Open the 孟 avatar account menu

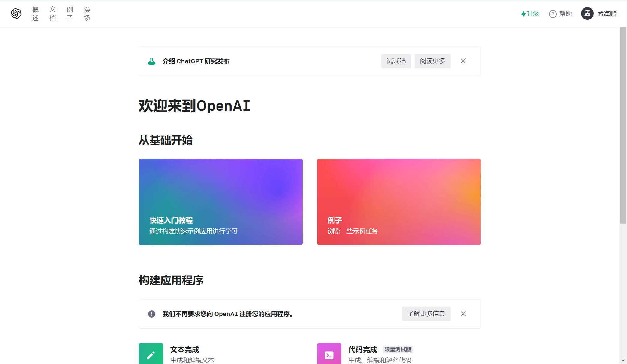[587, 13]
